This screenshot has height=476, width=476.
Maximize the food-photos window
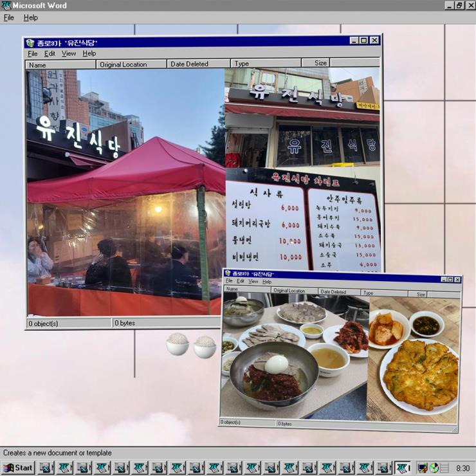pos(450,280)
